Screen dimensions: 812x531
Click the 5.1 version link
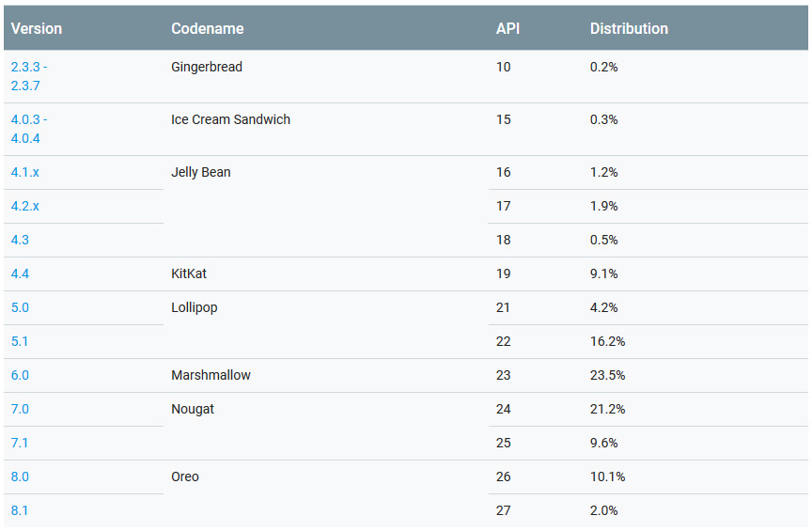click(x=20, y=341)
